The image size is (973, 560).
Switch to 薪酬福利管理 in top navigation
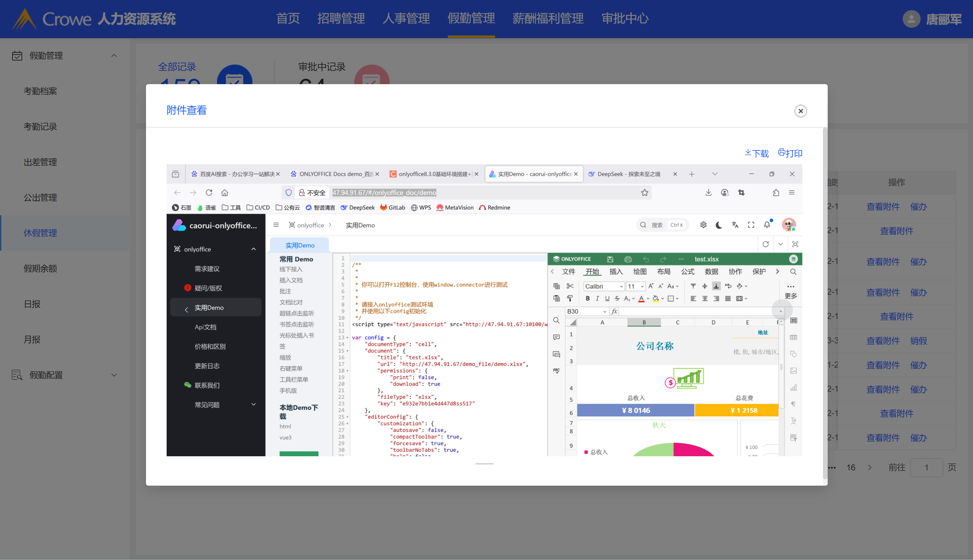coord(548,19)
